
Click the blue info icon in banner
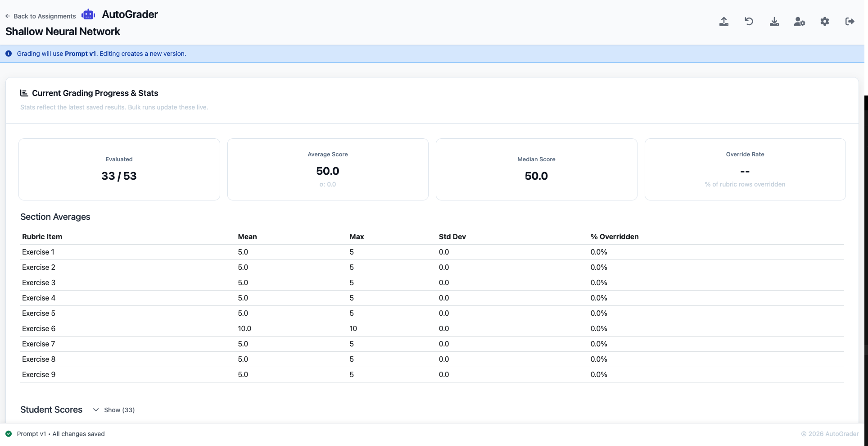point(9,54)
